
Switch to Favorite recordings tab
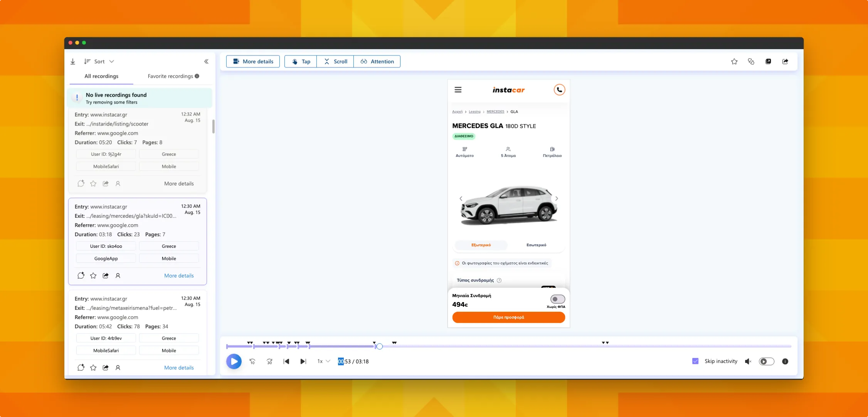pyautogui.click(x=170, y=76)
